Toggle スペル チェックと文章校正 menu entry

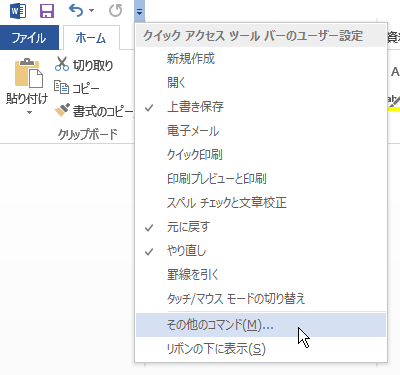(x=261, y=203)
